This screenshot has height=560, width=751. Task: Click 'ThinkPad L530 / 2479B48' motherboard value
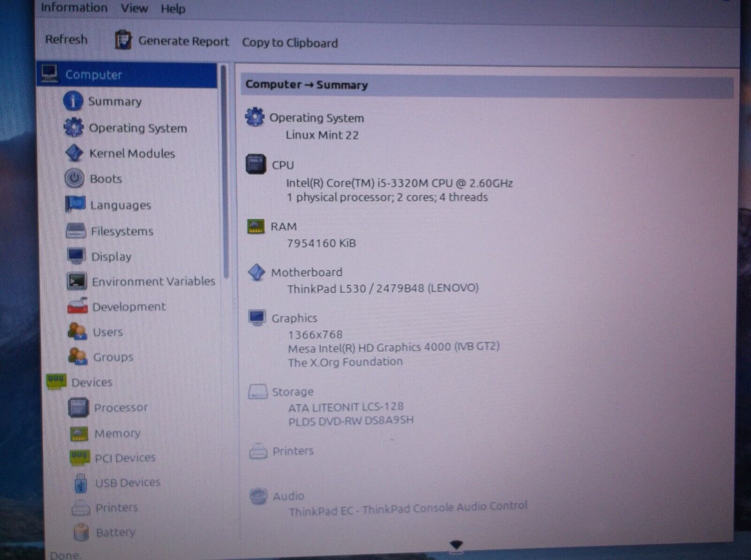pyautogui.click(x=383, y=288)
